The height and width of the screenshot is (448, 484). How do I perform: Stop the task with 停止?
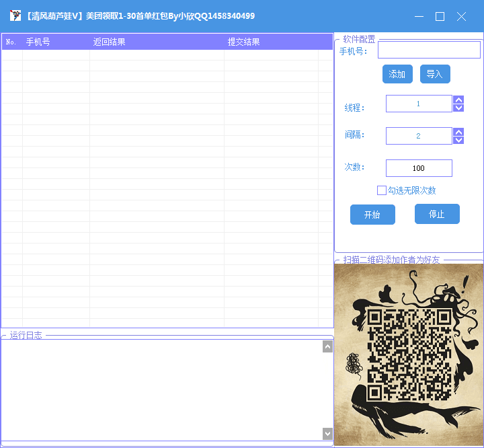click(x=437, y=214)
